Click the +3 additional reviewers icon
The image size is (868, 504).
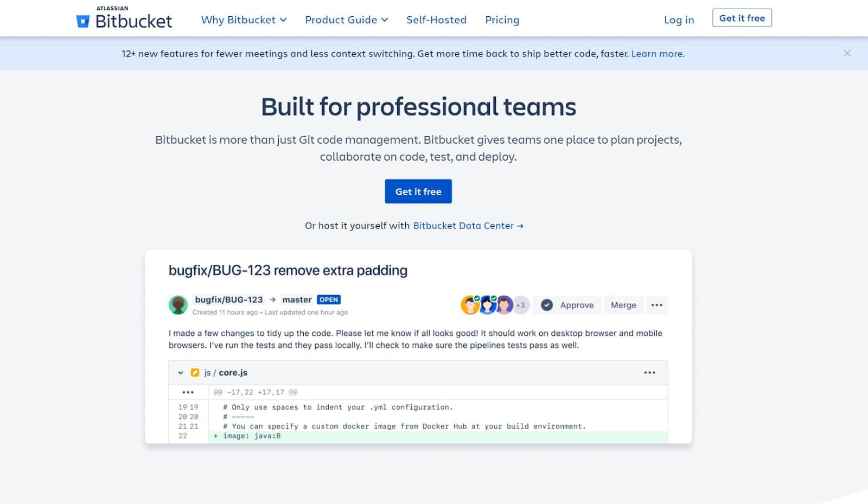520,305
